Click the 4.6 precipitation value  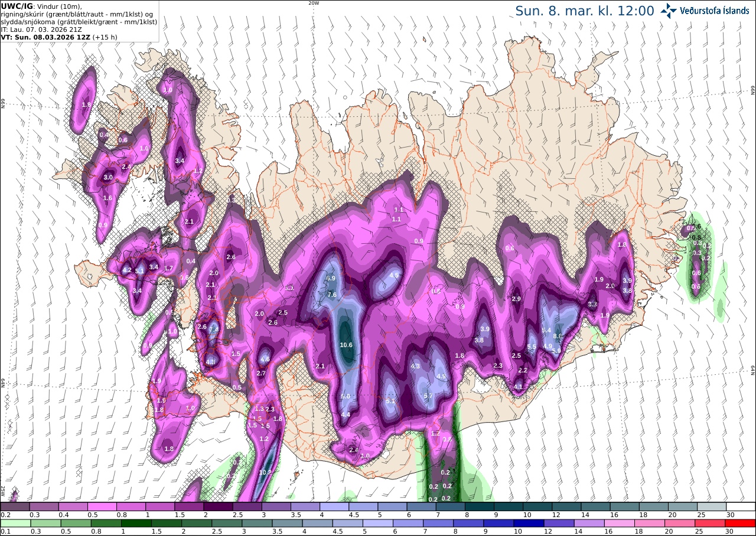(265, 359)
